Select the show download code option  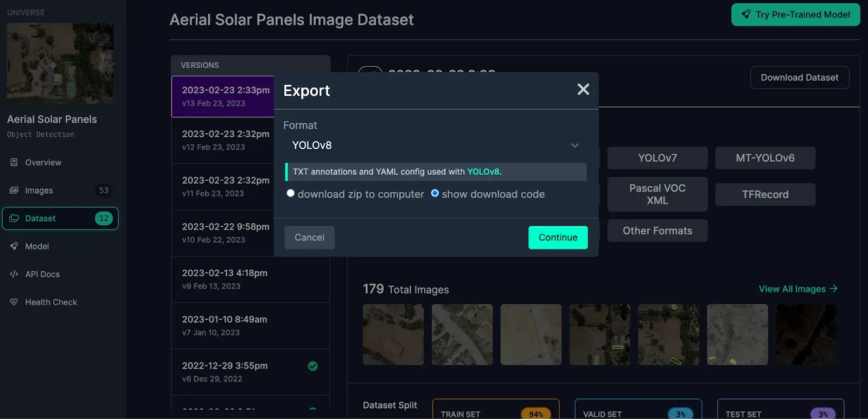(x=435, y=193)
